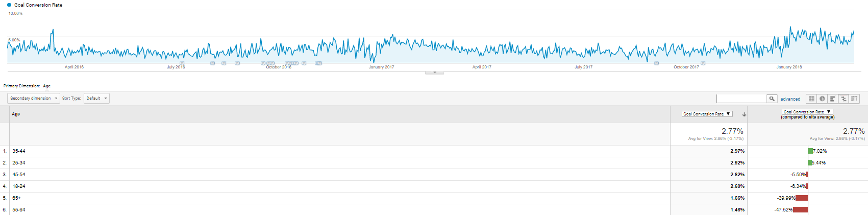Switch to the pie chart percentage view
Image resolution: width=868 pixels, height=215 pixels.
pos(822,99)
